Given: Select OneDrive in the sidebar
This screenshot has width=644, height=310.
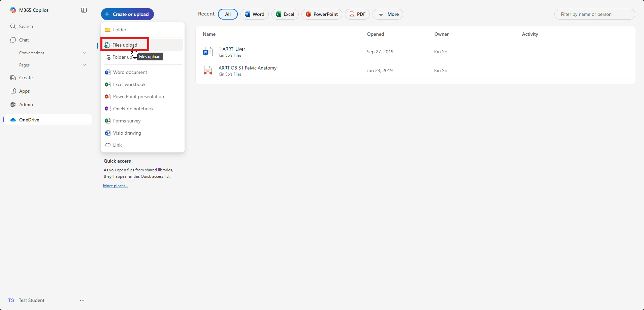Looking at the screenshot, I should click(48, 120).
